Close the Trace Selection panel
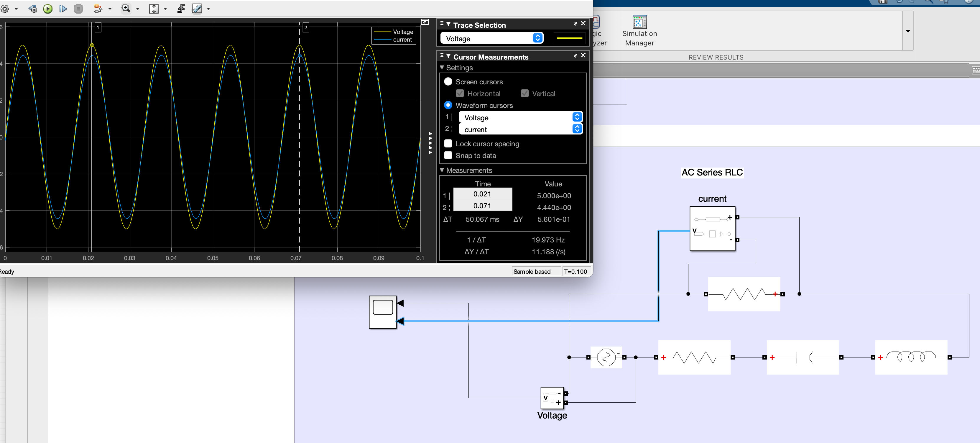Image resolution: width=980 pixels, height=443 pixels. [x=583, y=24]
